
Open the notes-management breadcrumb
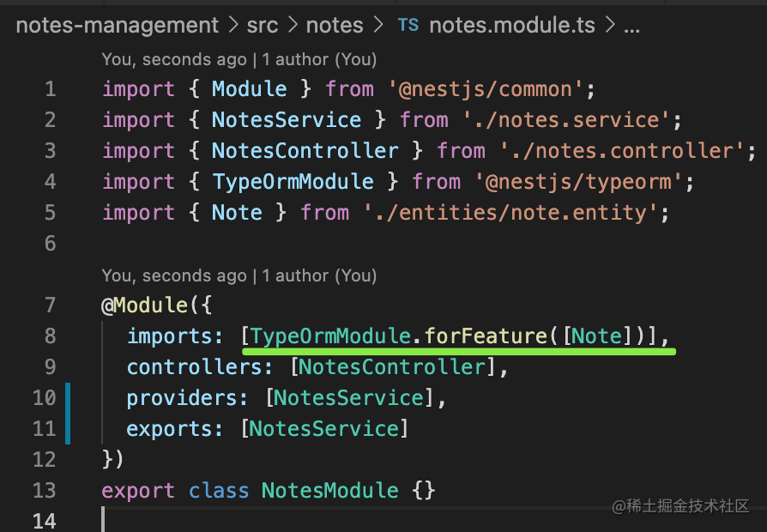pos(117,25)
